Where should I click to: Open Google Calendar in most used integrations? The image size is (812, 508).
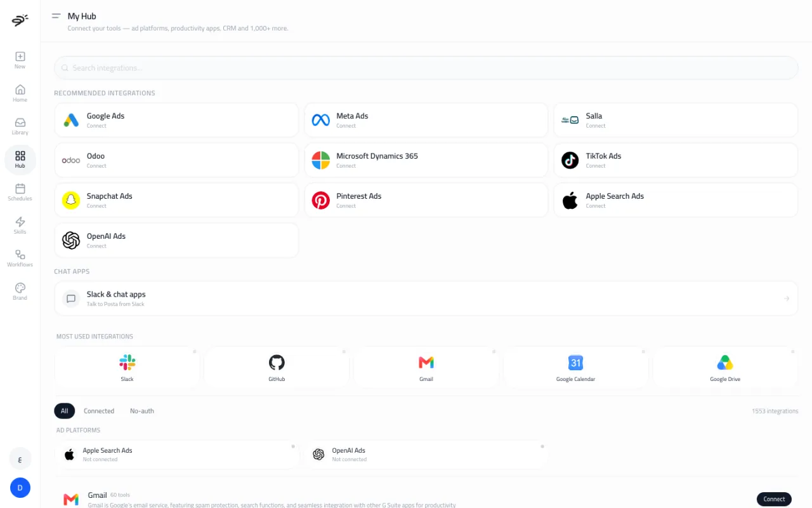(x=575, y=368)
